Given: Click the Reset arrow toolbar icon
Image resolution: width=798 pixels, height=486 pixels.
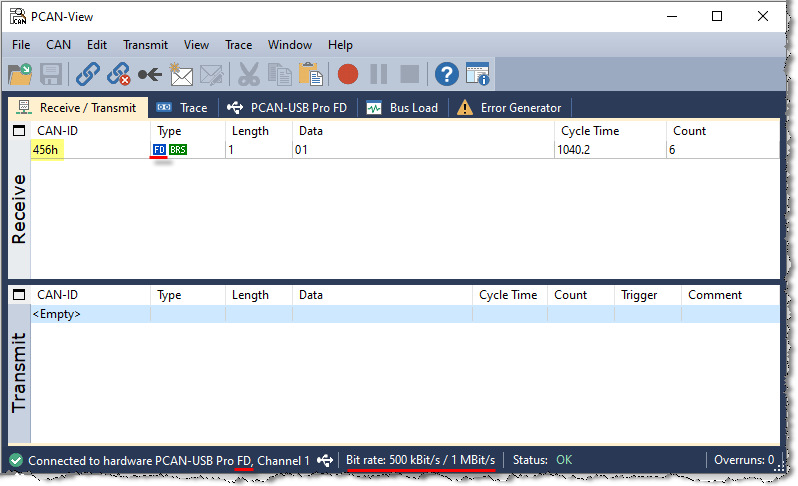Looking at the screenshot, I should tap(150, 75).
